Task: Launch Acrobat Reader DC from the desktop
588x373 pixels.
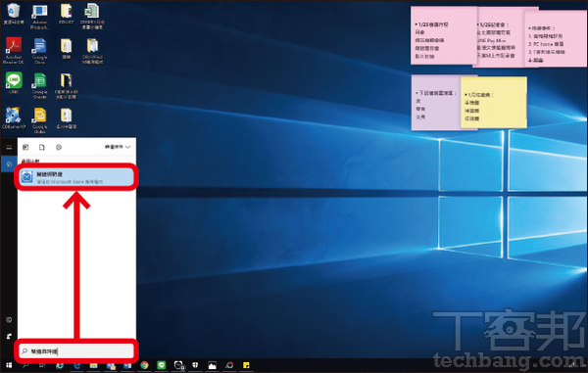Action: coord(14,51)
